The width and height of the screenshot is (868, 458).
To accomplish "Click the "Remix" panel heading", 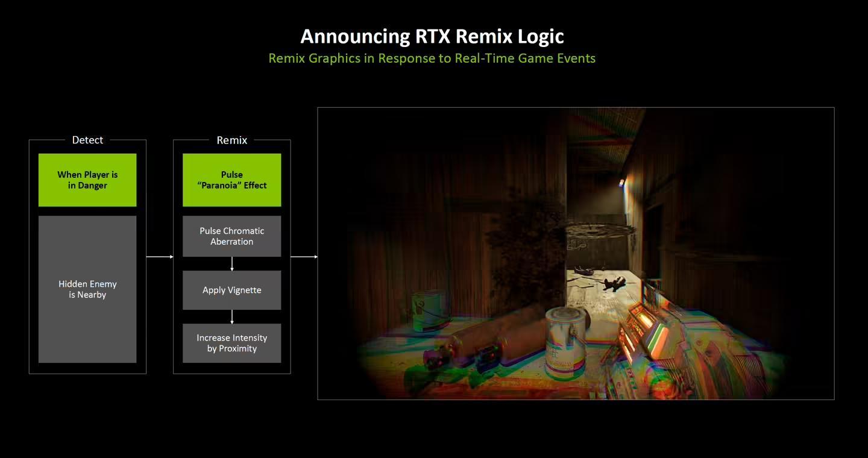I will [x=232, y=140].
